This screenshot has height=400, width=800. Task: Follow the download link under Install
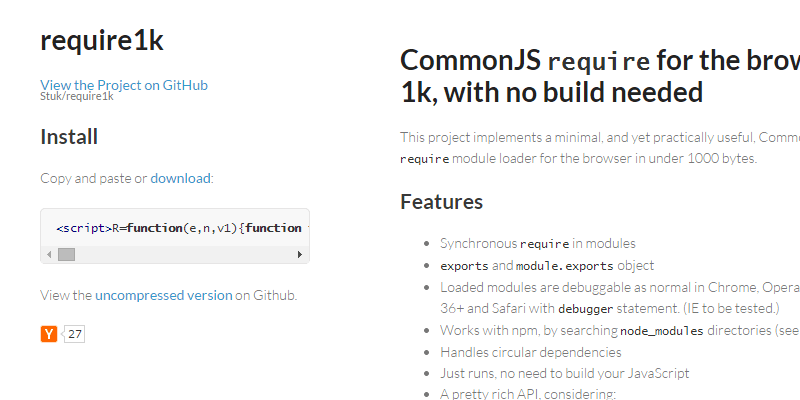point(180,178)
